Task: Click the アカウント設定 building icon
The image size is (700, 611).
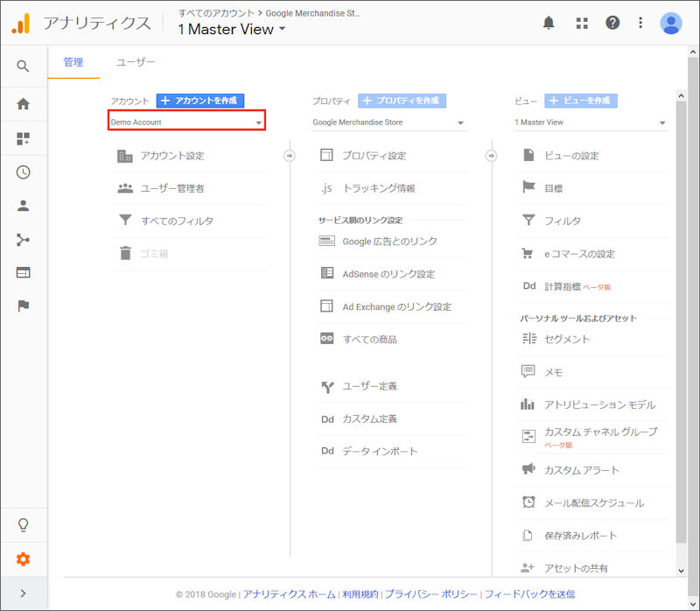Action: point(125,156)
